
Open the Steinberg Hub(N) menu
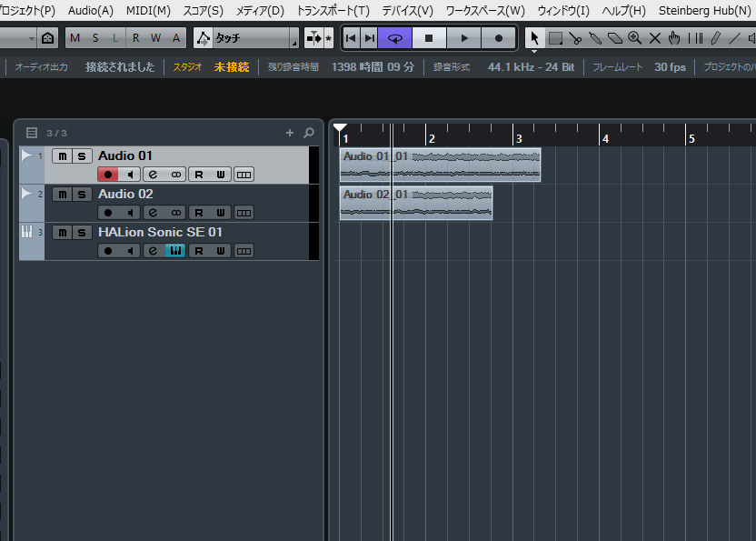704,10
